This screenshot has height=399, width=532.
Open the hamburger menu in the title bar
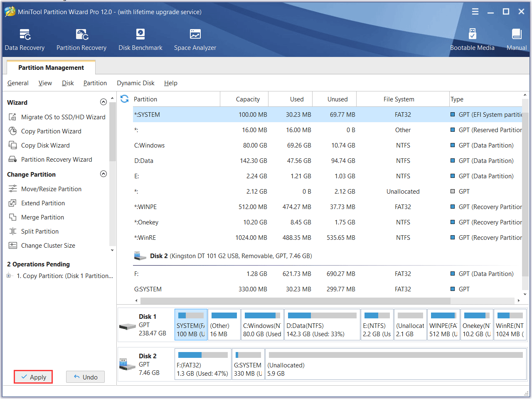point(475,12)
